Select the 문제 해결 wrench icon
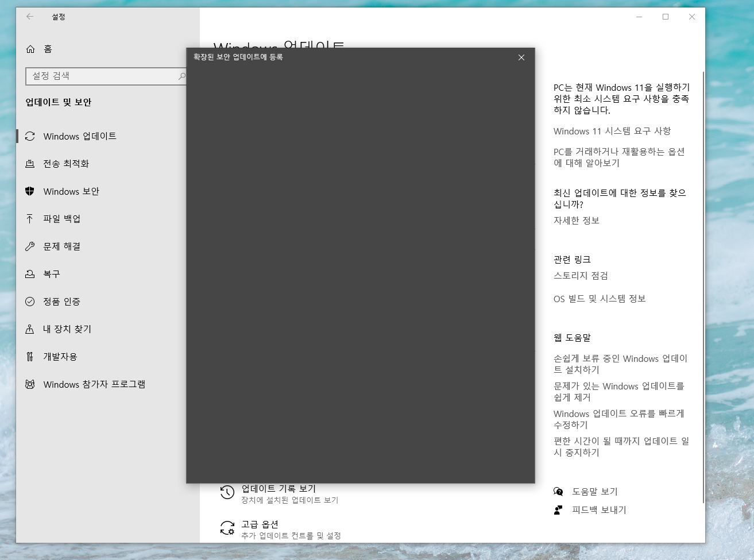Image resolution: width=754 pixels, height=560 pixels. [30, 246]
